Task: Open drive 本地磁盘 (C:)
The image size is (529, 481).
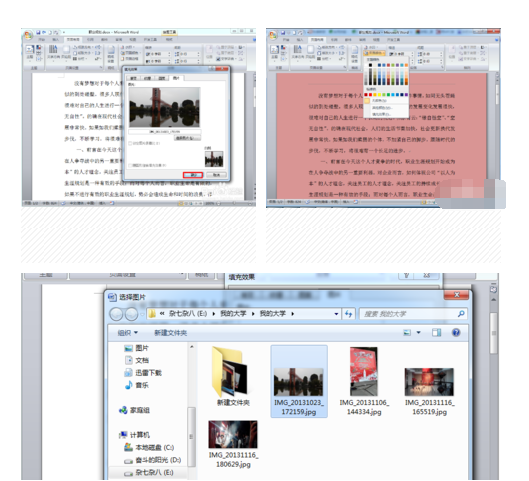Action: point(149,448)
